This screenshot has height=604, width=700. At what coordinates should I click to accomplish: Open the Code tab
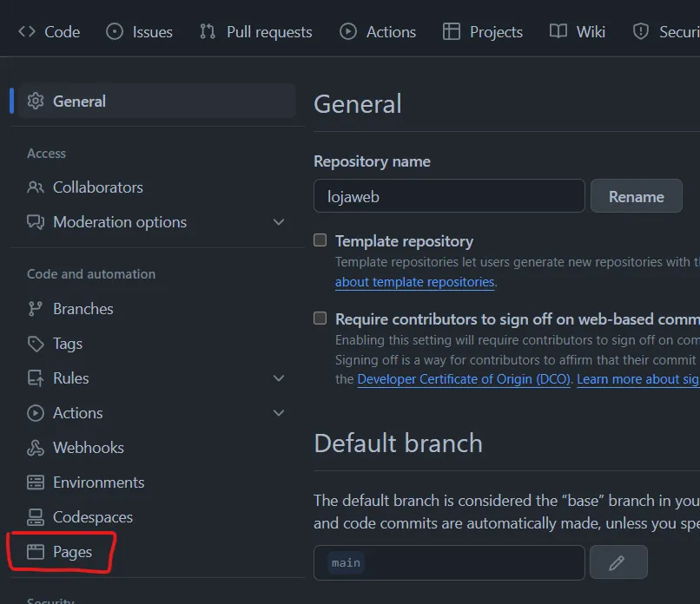tap(50, 31)
